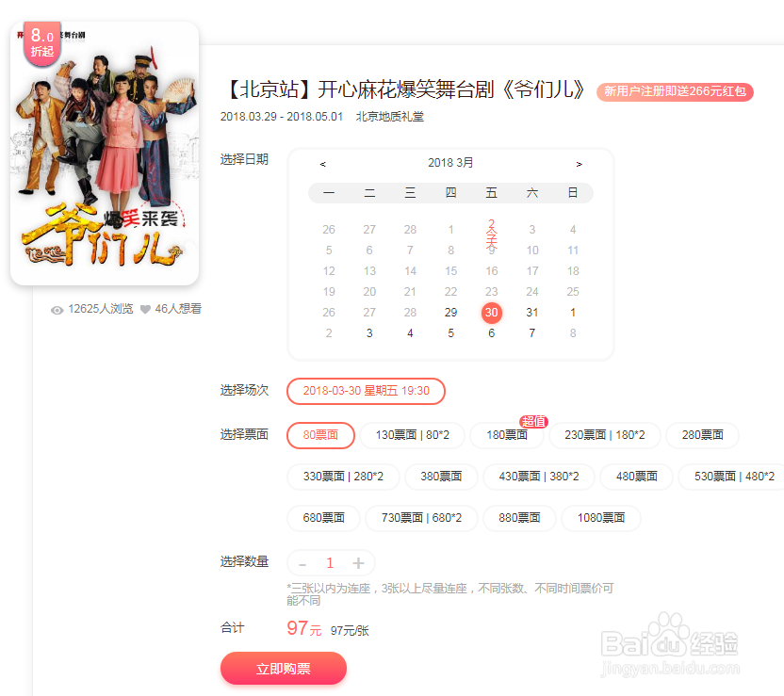Click the 超值 badge on 180票面
This screenshot has width=784, height=696.
point(533,422)
